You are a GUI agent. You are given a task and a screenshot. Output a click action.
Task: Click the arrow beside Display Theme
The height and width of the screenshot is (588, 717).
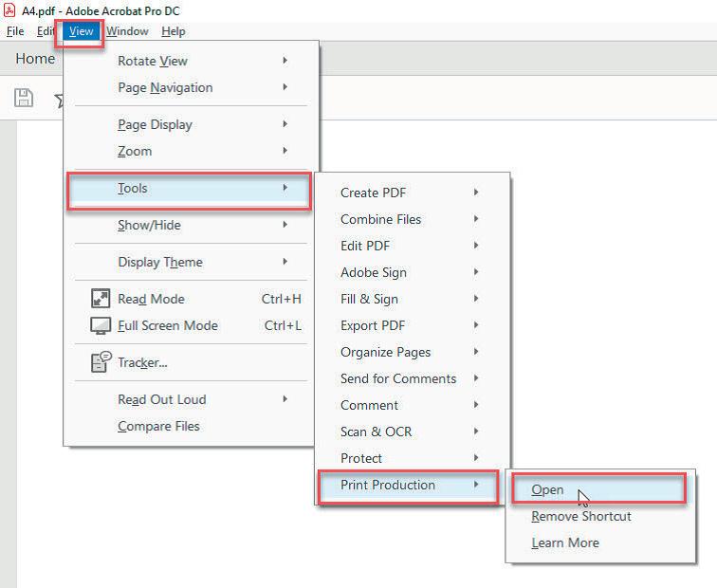tap(285, 262)
